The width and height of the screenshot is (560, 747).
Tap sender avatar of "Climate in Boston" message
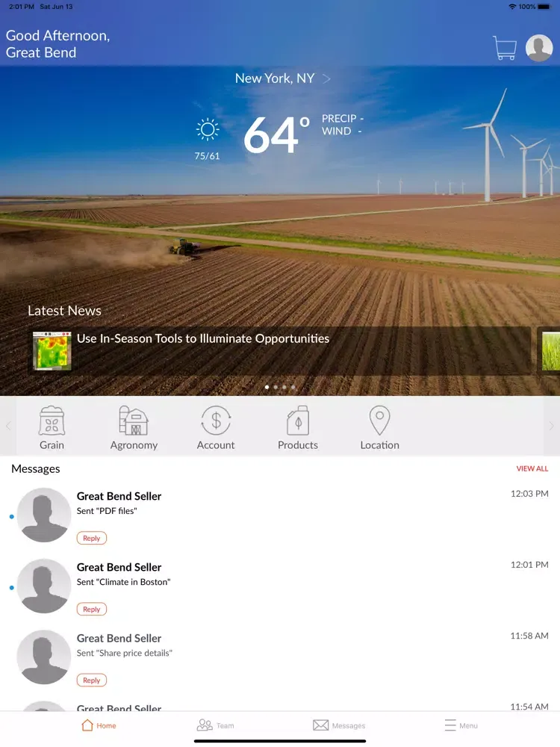[x=44, y=586]
